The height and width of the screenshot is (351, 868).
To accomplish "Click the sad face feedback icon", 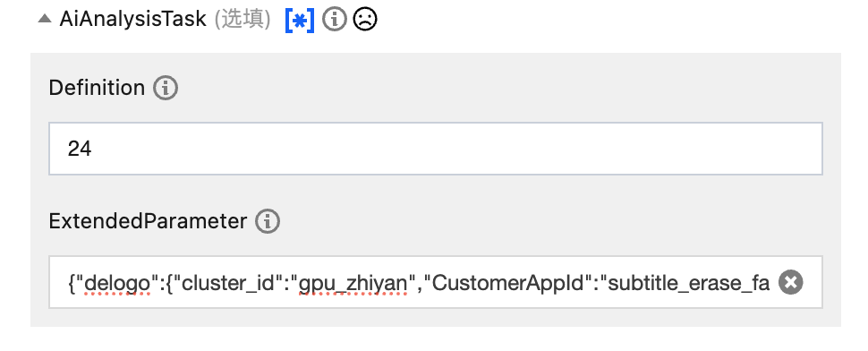I will [365, 20].
